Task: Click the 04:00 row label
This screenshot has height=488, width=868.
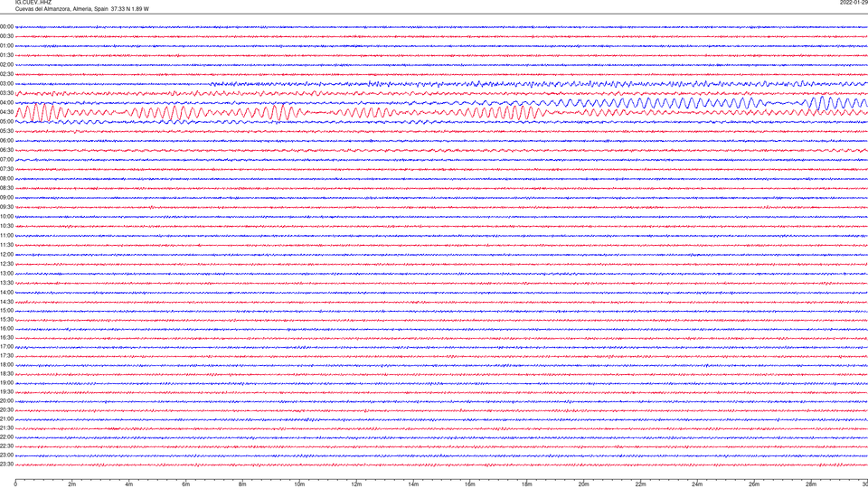Action: click(x=6, y=103)
